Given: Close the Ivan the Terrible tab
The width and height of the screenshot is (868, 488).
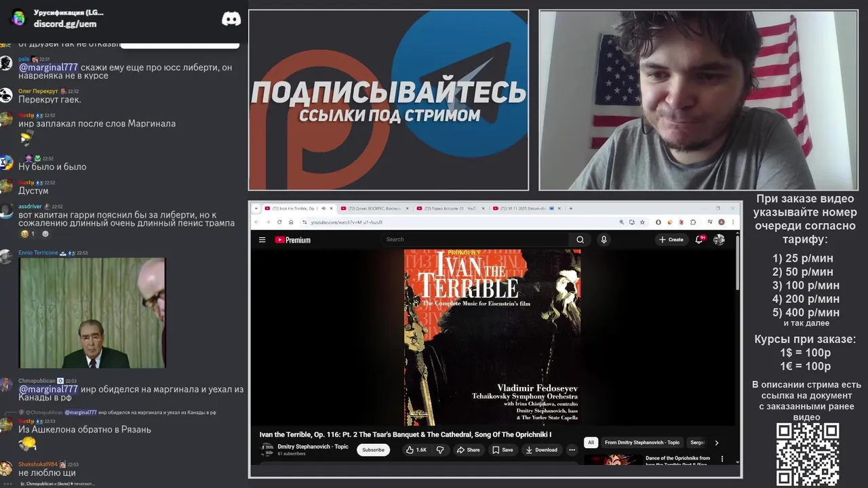Looking at the screenshot, I should coord(332,208).
